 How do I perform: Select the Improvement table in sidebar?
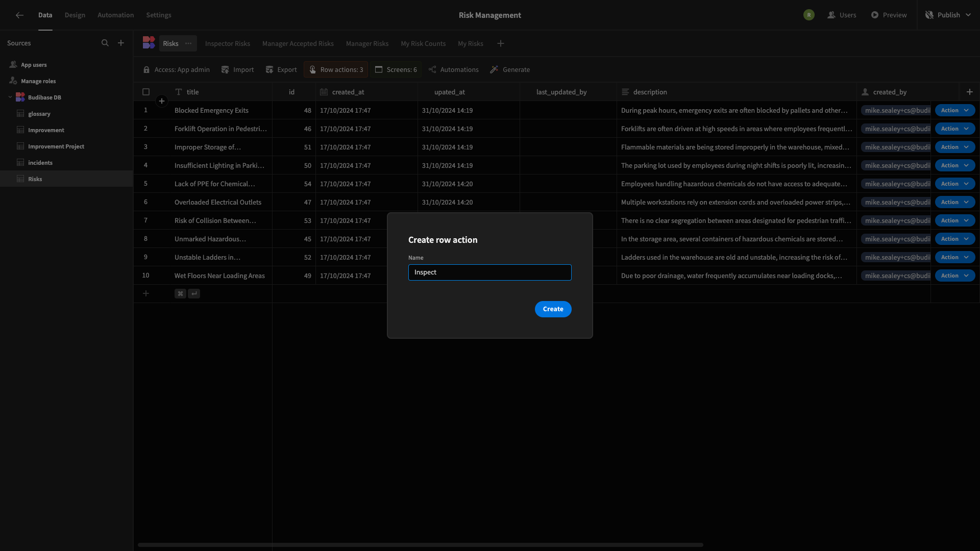[x=66, y=130]
